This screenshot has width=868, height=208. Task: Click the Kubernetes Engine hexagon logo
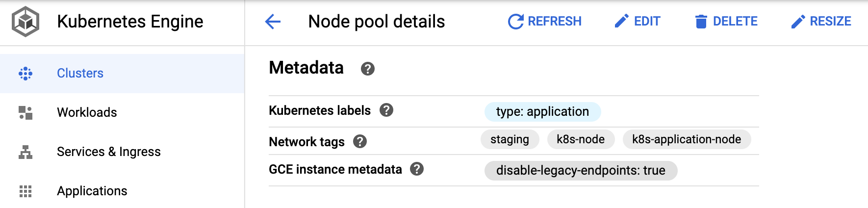tap(26, 22)
